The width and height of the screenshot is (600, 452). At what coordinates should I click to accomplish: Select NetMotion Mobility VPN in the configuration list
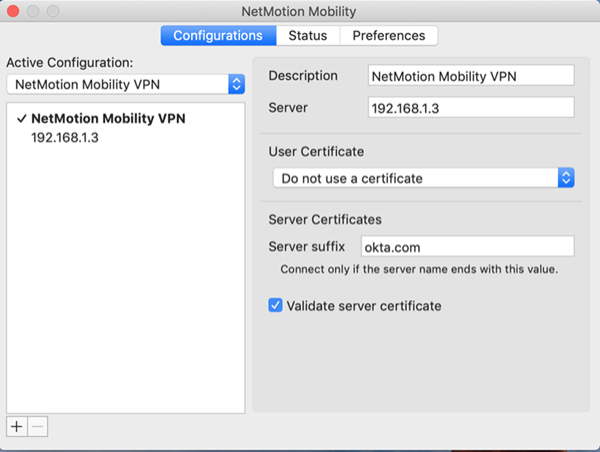[x=108, y=118]
